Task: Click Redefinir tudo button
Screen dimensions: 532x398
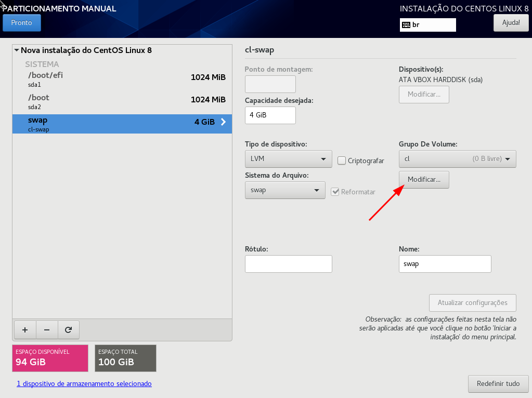Action: [x=498, y=384]
